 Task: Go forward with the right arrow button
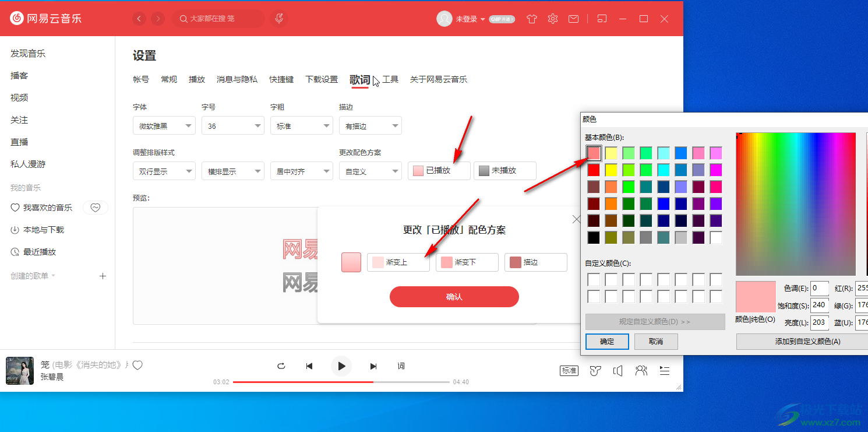point(158,19)
